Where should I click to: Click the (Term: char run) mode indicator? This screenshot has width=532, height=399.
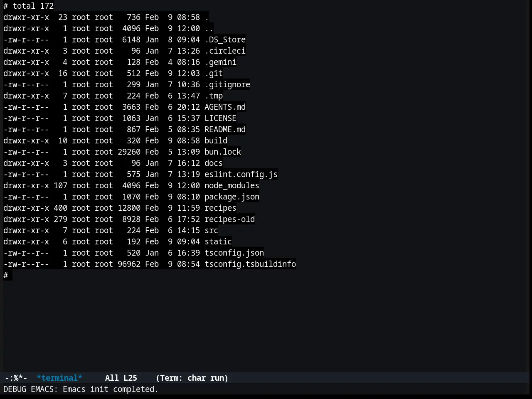pyautogui.click(x=192, y=378)
